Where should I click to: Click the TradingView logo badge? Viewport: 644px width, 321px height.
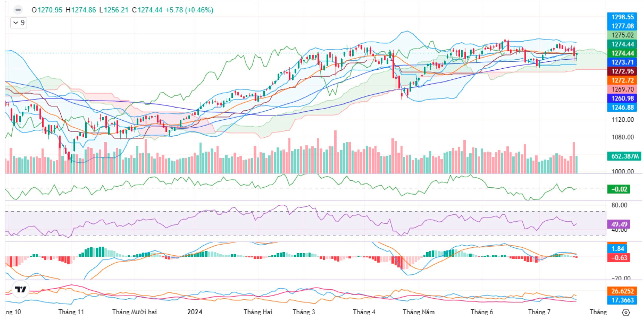[21, 289]
